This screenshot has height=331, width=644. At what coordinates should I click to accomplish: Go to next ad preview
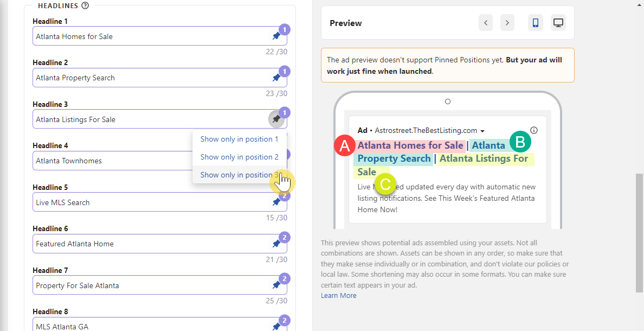click(x=507, y=23)
